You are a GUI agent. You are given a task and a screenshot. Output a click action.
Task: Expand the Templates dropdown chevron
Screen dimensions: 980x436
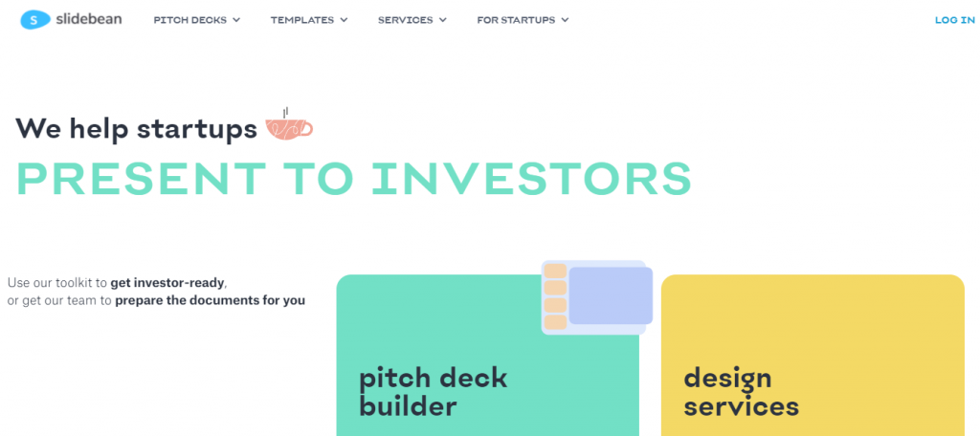(344, 20)
